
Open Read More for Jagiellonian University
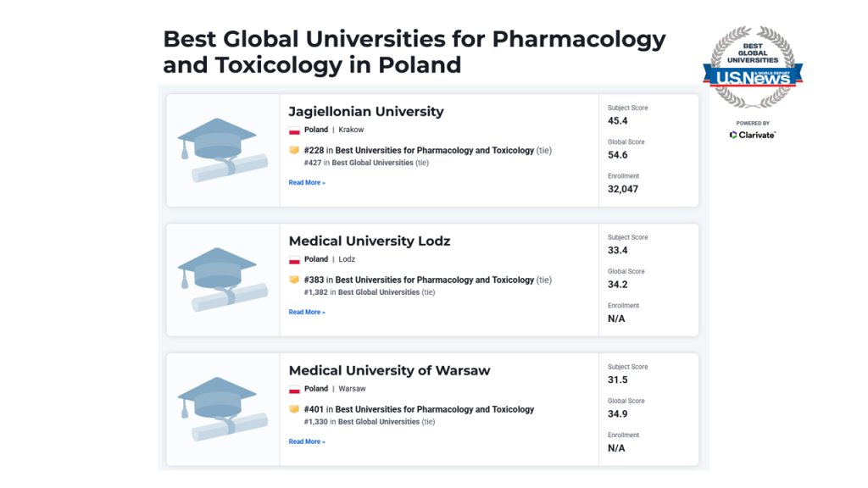[x=307, y=183]
